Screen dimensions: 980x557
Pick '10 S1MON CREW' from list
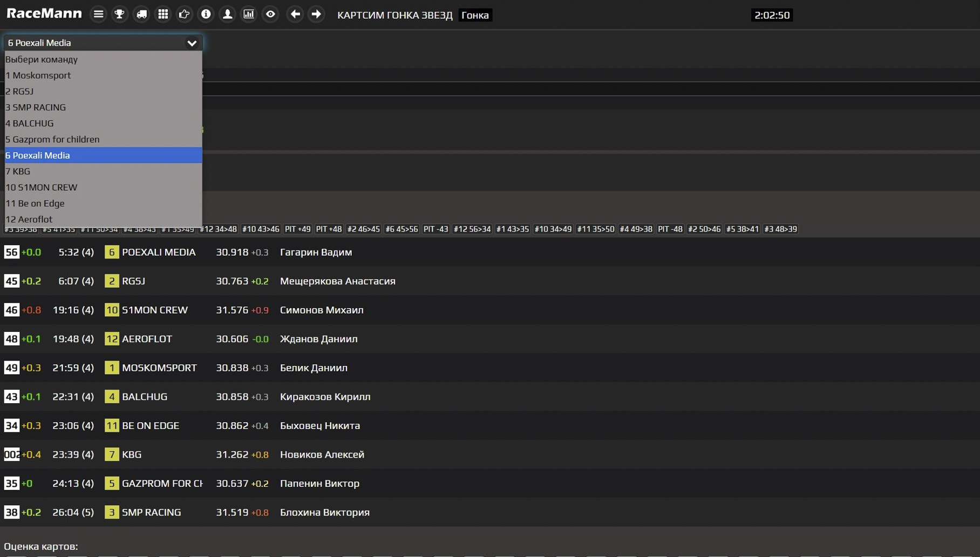(42, 187)
